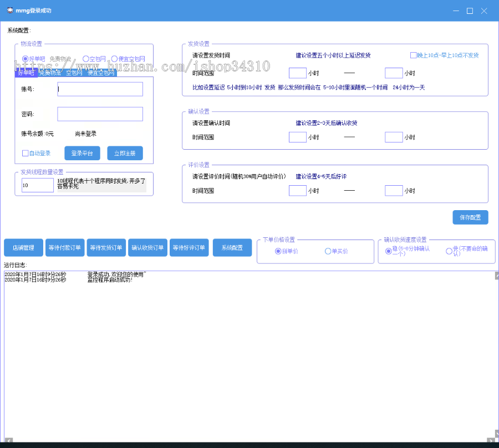Click the 立即注册 button
Screen dimensions: 499x448
click(125, 154)
